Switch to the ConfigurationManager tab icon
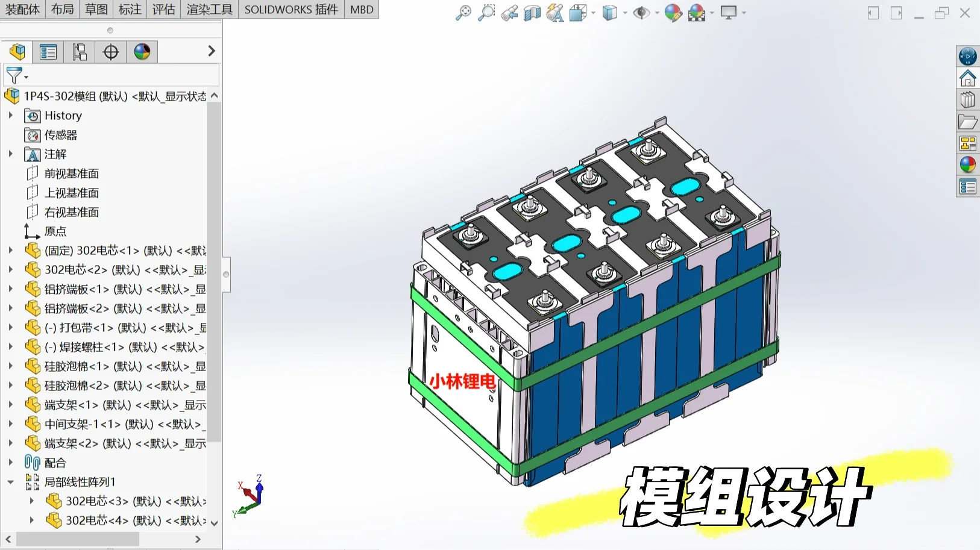This screenshot has height=550, width=980. (x=80, y=52)
